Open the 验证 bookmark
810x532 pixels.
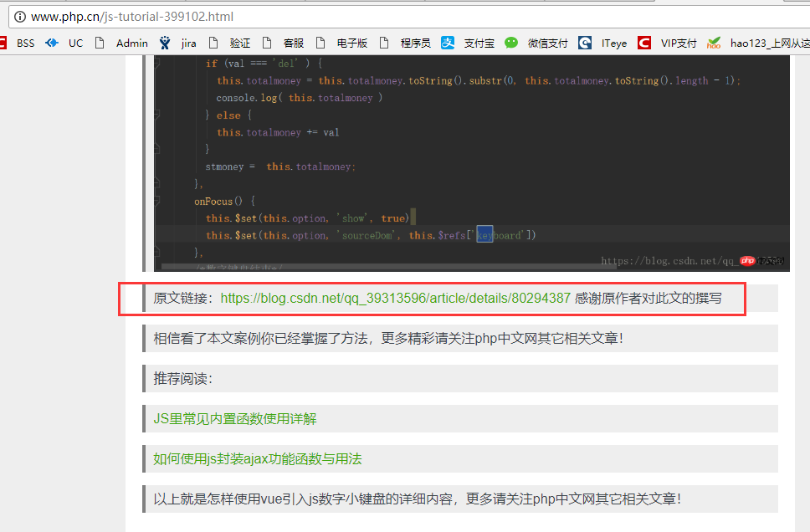point(239,43)
